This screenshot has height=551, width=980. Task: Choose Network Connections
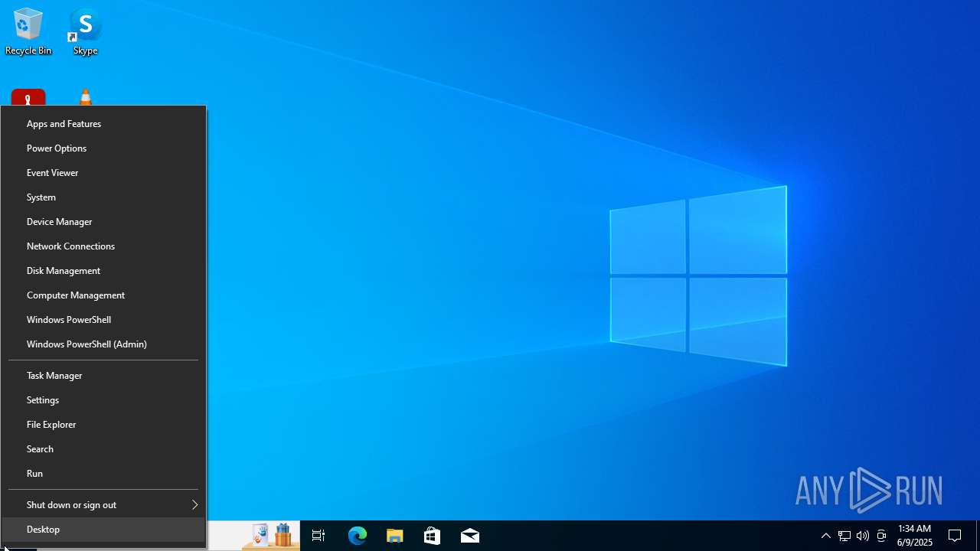point(103,246)
